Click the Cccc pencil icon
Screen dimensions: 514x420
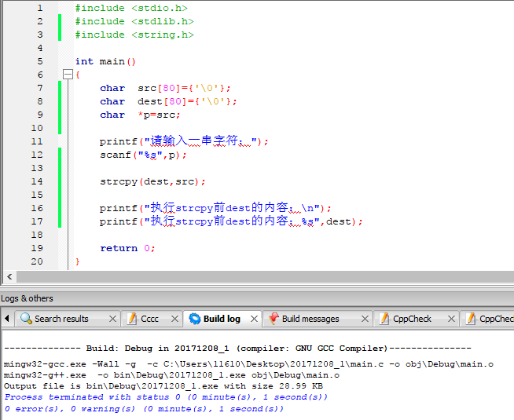click(x=132, y=319)
